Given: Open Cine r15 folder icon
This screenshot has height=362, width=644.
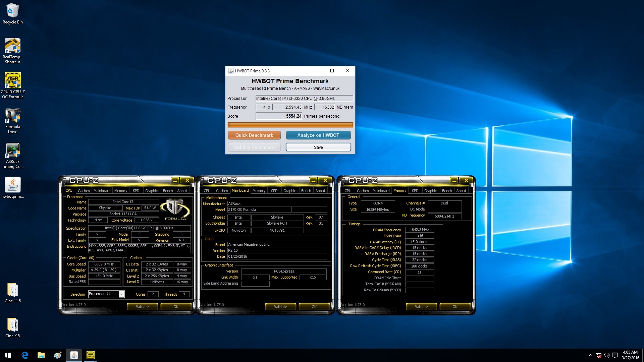Looking at the screenshot, I should pyautogui.click(x=12, y=327).
